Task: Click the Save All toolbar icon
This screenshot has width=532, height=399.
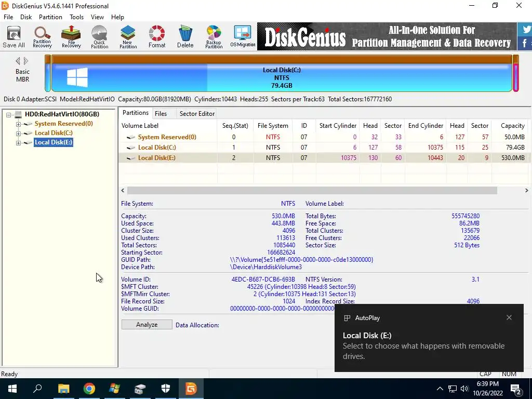Action: point(14,37)
